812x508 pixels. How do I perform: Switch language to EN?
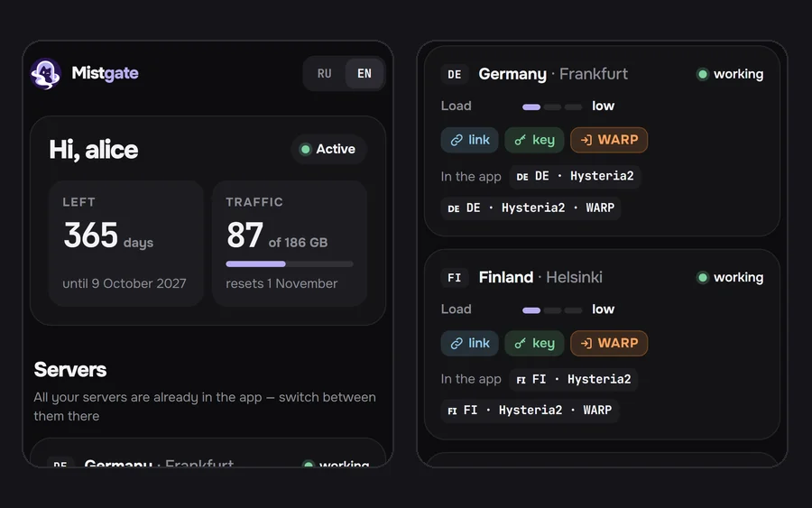point(364,73)
